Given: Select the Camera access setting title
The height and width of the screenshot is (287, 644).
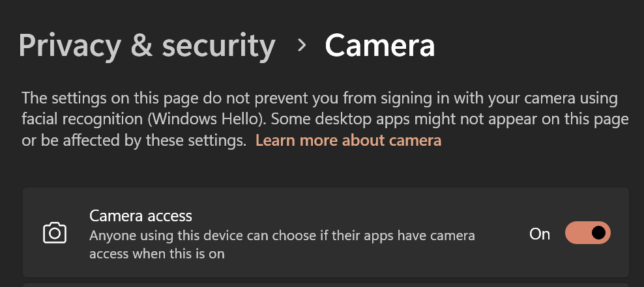Looking at the screenshot, I should (140, 215).
